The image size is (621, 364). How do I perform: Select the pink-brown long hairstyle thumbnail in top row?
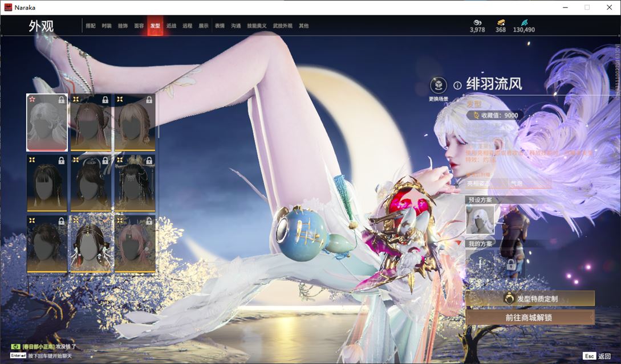[x=91, y=122]
